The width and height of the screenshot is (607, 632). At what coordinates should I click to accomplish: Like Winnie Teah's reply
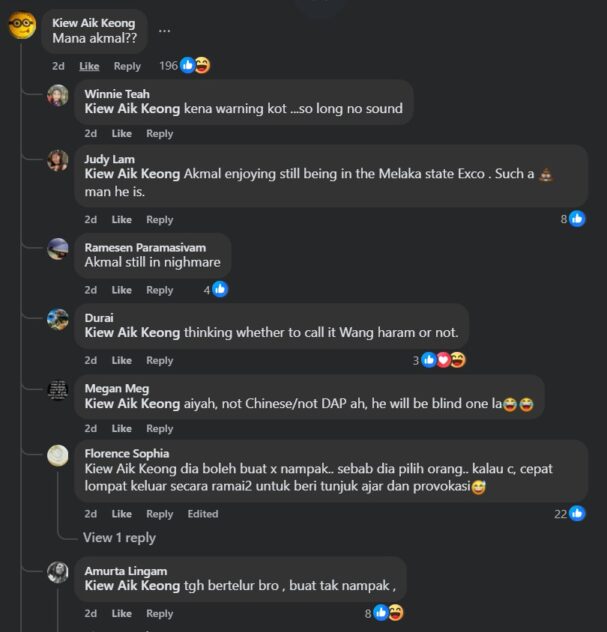[121, 134]
